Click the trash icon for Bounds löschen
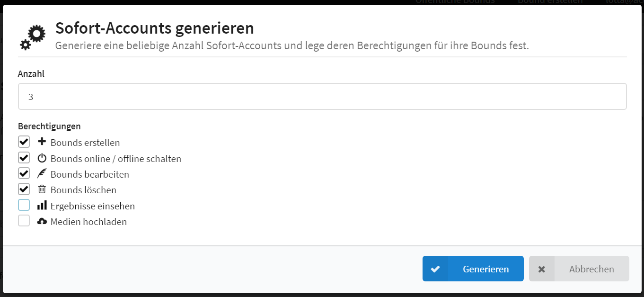 point(42,189)
